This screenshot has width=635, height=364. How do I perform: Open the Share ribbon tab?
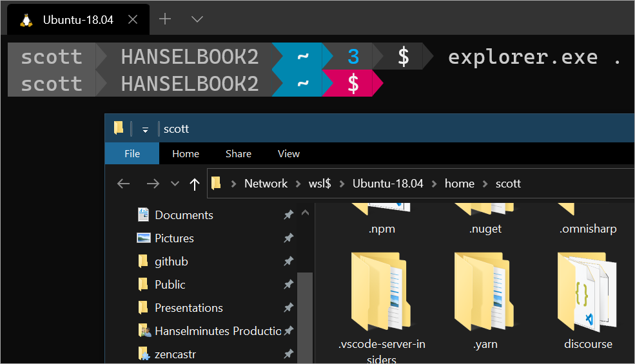(x=238, y=154)
